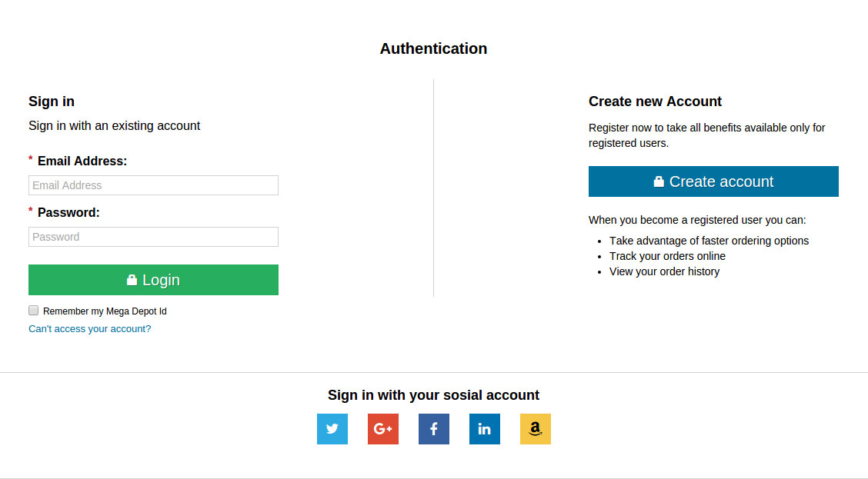Click the blue Create account button text
The image size is (868, 479).
(721, 181)
